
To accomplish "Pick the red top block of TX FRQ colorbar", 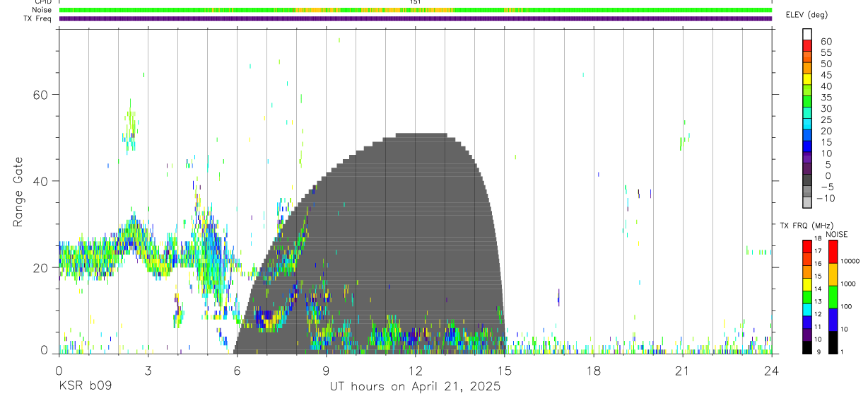I will 807,246.
